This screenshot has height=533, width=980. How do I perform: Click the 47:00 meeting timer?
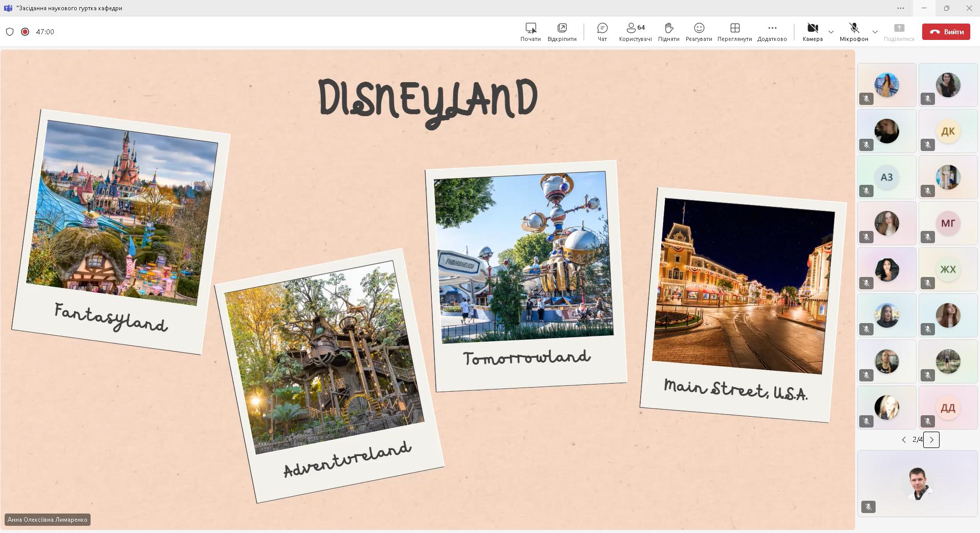pos(45,32)
